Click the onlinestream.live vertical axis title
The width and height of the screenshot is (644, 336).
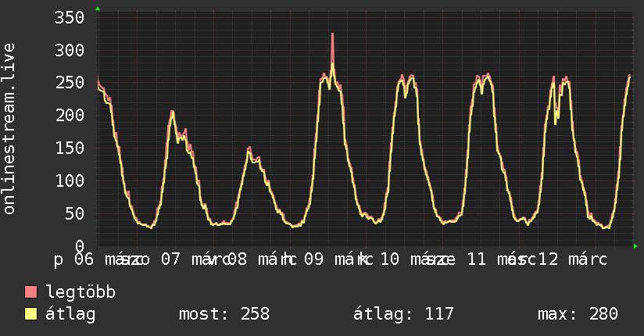click(9, 129)
